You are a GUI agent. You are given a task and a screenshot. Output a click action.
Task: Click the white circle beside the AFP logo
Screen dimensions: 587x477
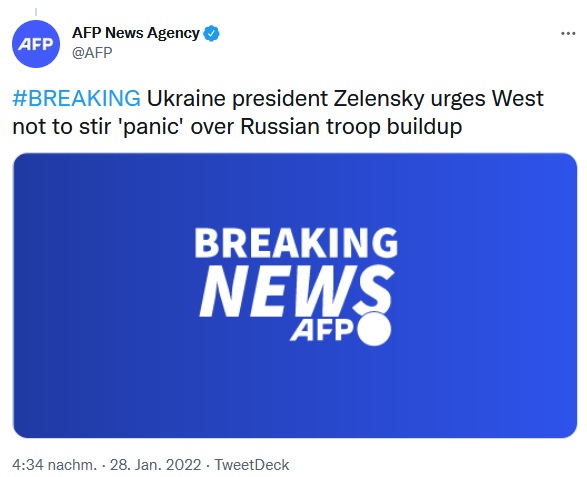click(374, 329)
